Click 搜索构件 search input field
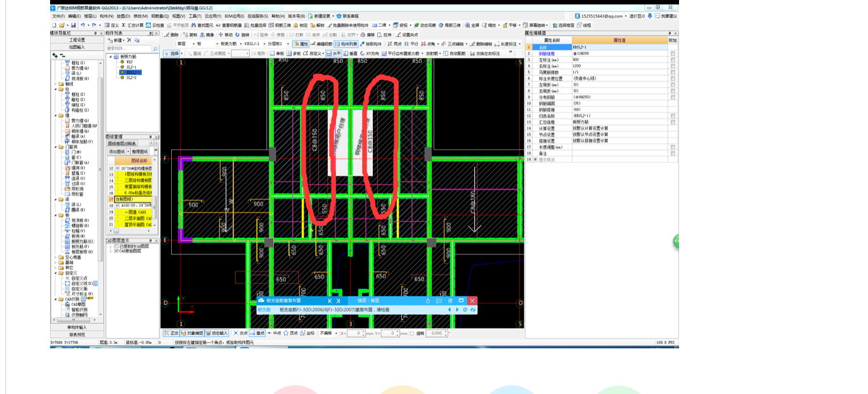Image resolution: width=868 pixels, height=394 pixels. pyautogui.click(x=129, y=49)
